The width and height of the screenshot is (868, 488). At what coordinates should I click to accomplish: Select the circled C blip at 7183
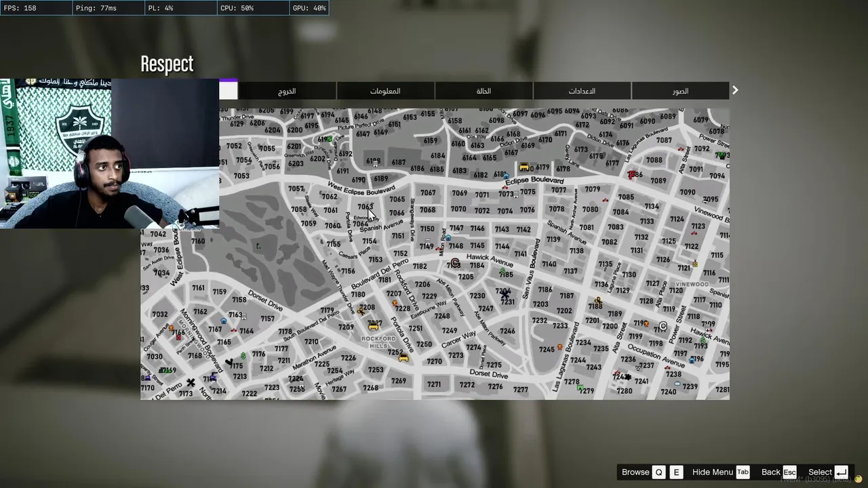(455, 263)
